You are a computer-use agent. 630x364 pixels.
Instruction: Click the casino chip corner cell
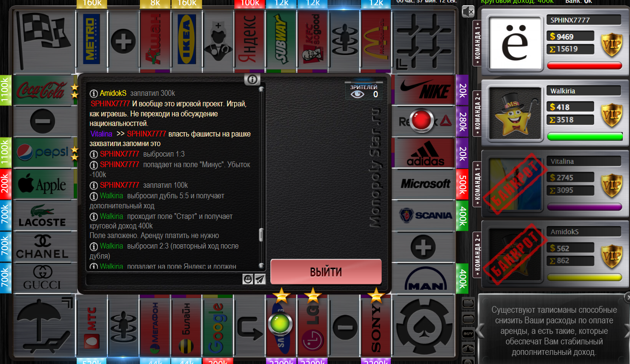click(x=424, y=327)
